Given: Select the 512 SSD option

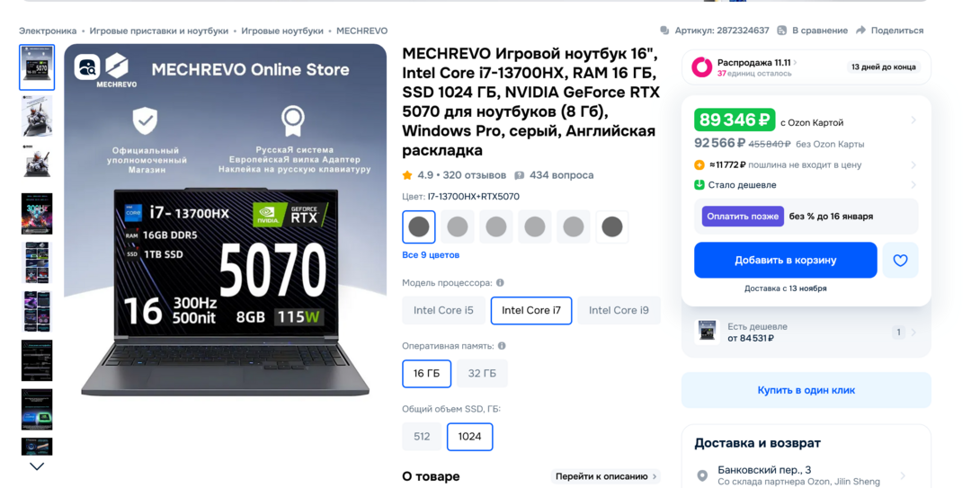Looking at the screenshot, I should pyautogui.click(x=422, y=437).
